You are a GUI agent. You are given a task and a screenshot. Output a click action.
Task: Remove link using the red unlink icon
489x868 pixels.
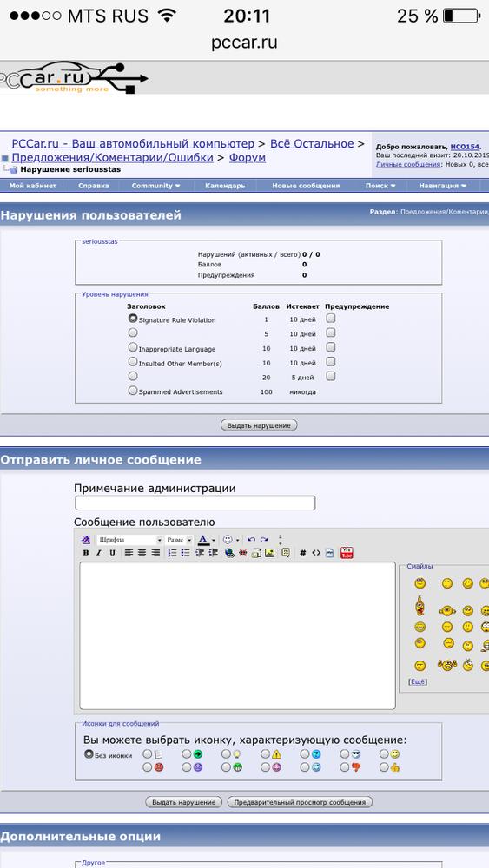pyautogui.click(x=242, y=552)
